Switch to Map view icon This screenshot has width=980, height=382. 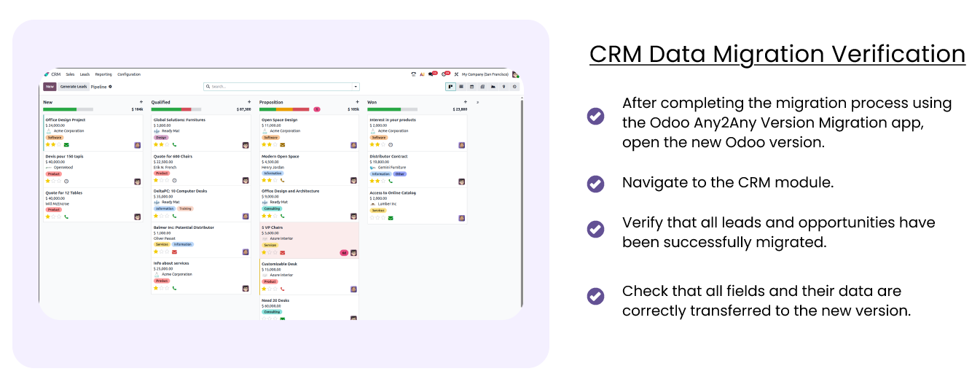click(503, 87)
